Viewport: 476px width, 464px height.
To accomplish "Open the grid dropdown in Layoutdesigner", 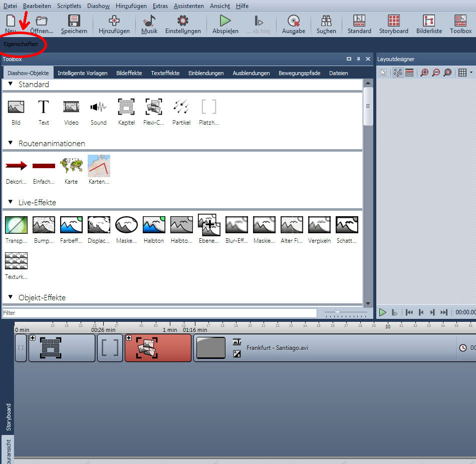I will [x=471, y=73].
